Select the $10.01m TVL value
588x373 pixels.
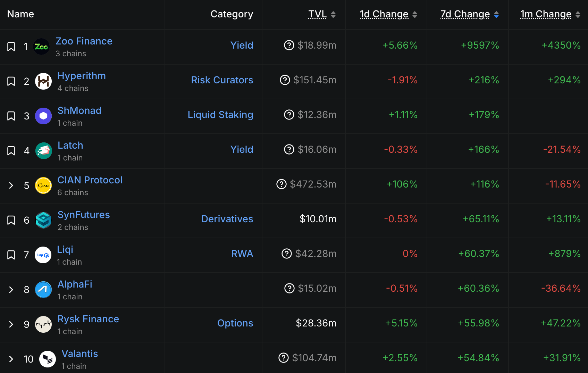[318, 219]
